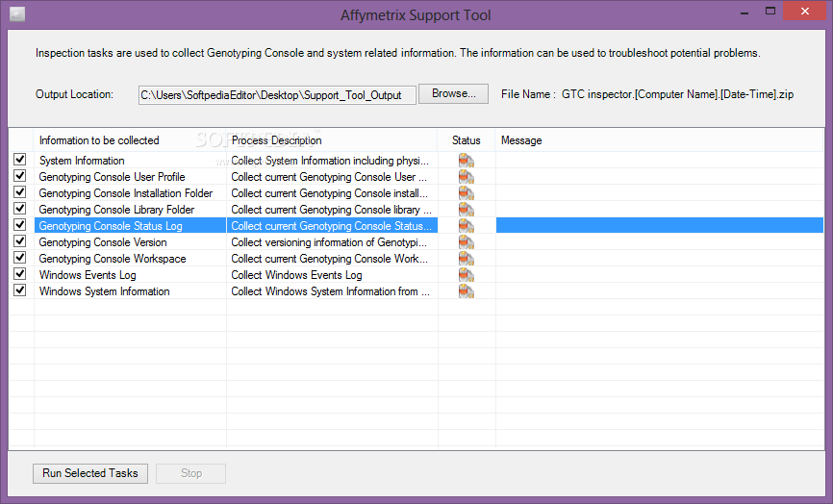833x504 pixels.
Task: Click 'Collect versioning information of Genotypi...' description
Action: click(329, 242)
